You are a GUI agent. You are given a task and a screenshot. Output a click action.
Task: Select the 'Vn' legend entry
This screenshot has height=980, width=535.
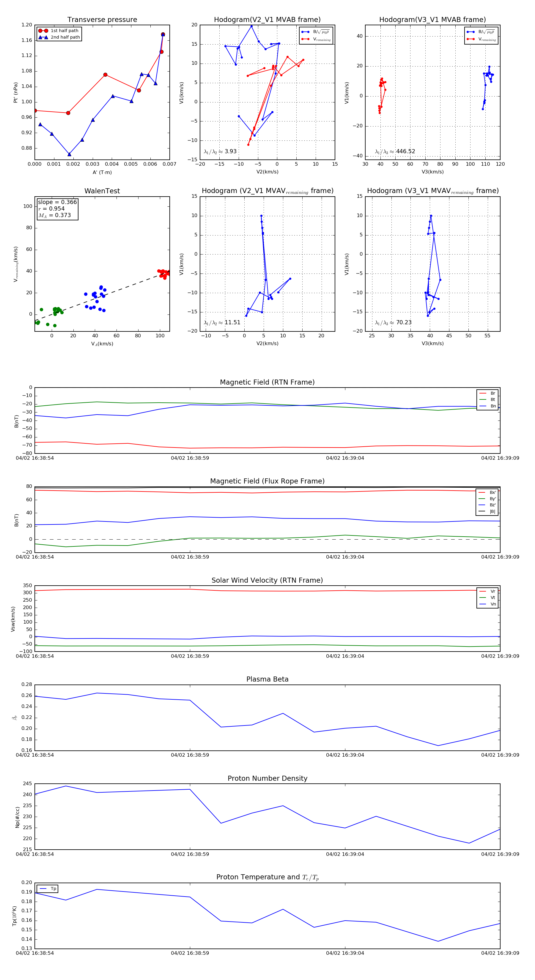point(487,604)
